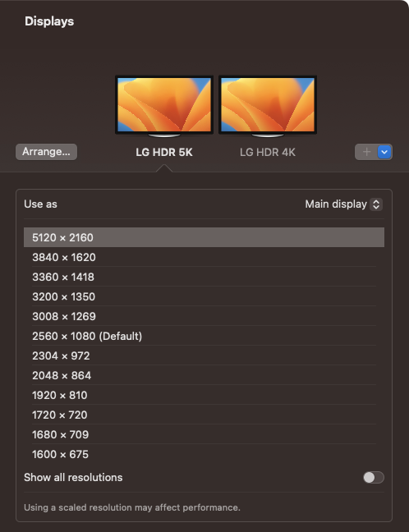409x532 pixels.
Task: Open the Arrange... display layout
Action: pyautogui.click(x=47, y=152)
